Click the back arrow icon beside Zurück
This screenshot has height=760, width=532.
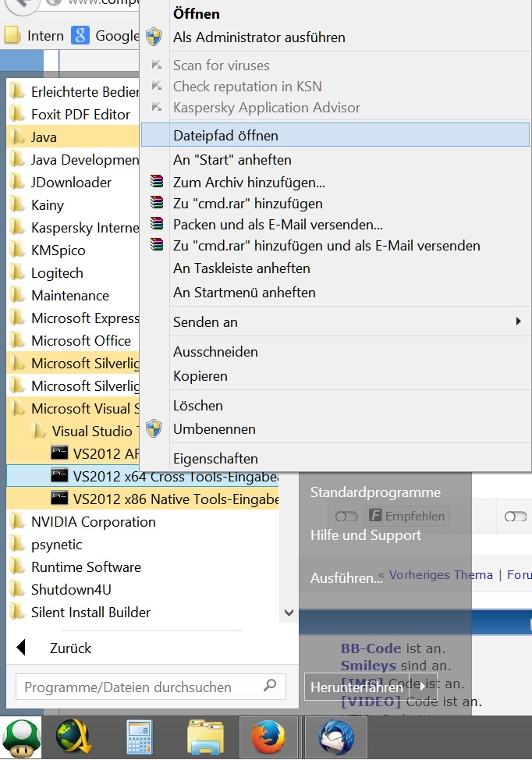tap(21, 647)
